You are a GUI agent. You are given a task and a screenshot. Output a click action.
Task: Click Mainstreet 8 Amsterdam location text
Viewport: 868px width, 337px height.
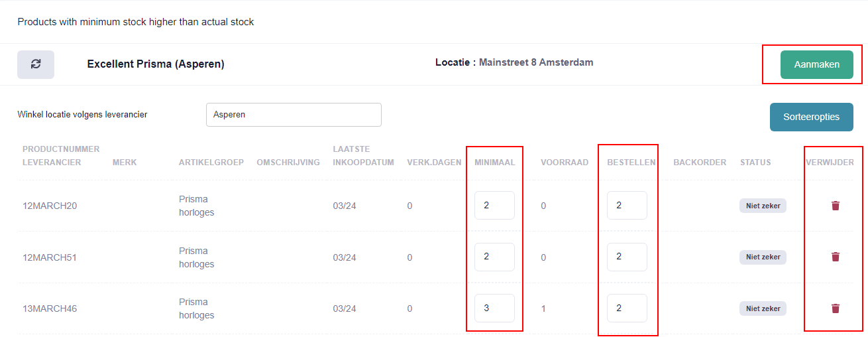[x=536, y=62]
